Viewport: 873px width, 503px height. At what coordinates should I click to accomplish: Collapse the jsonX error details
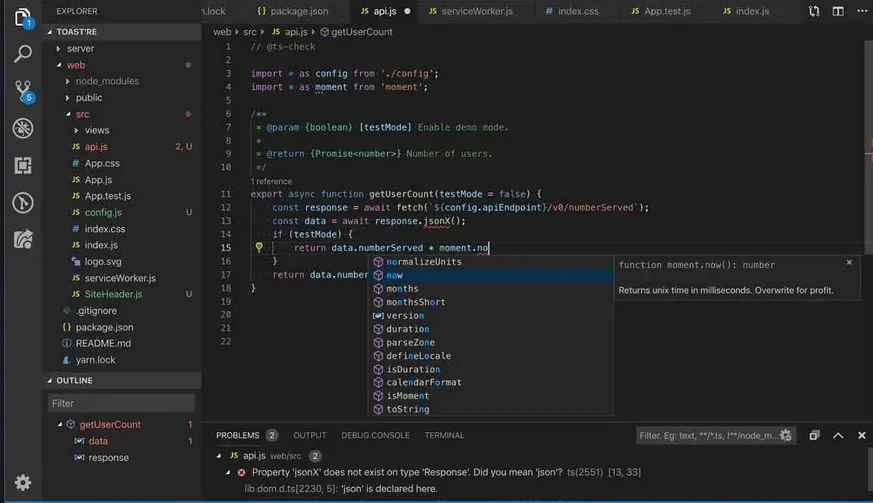point(228,472)
